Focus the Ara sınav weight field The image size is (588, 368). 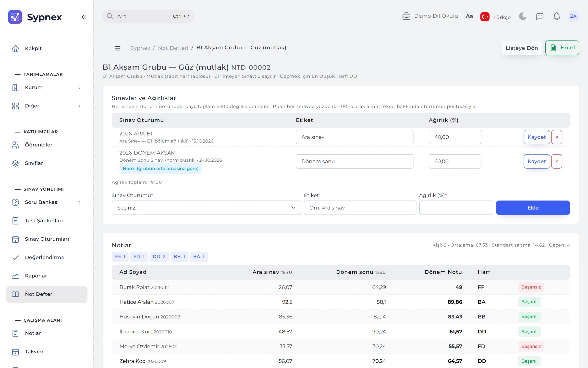click(455, 137)
